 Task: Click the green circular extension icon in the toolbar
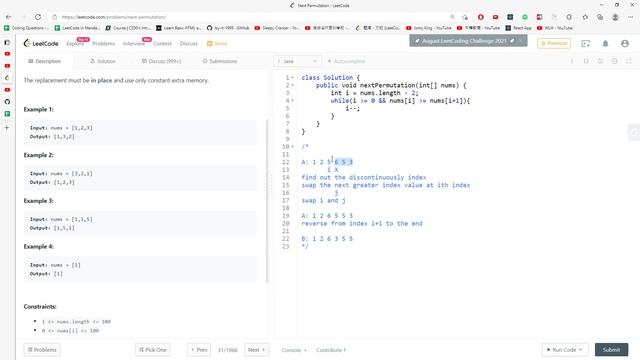(525, 17)
